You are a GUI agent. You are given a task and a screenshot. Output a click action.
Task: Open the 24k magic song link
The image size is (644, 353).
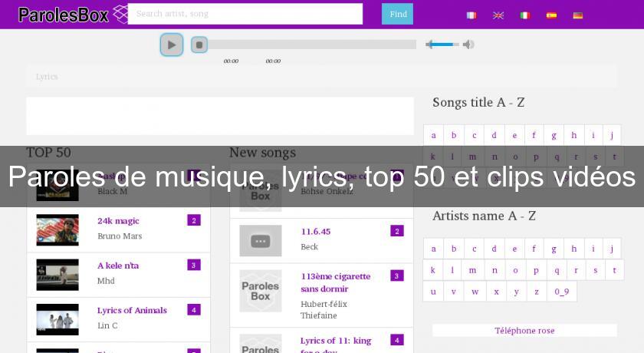[x=118, y=221]
